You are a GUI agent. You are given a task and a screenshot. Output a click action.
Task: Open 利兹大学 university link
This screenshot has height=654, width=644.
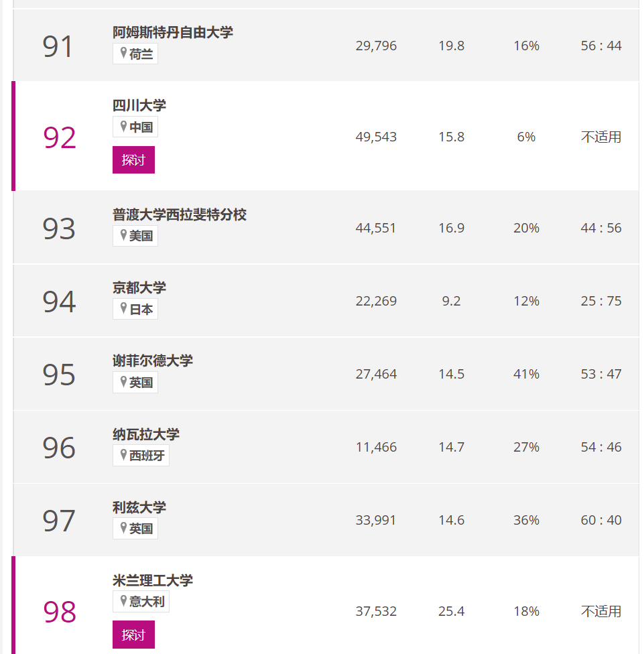(x=139, y=507)
